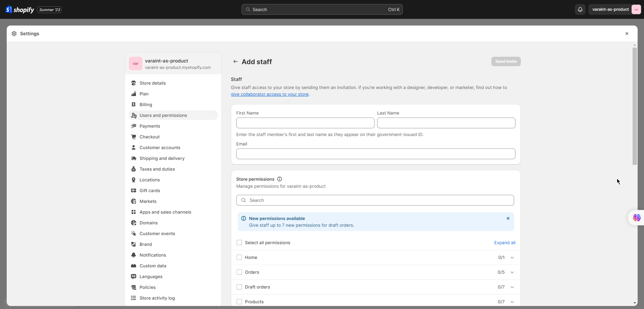Click the Markets globe icon
The width and height of the screenshot is (644, 309).
pyautogui.click(x=134, y=201)
